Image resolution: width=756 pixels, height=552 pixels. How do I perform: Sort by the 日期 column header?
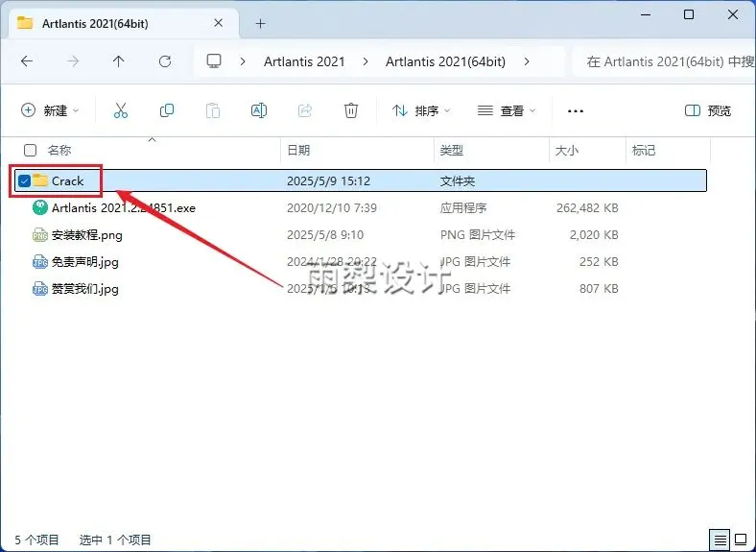(298, 150)
